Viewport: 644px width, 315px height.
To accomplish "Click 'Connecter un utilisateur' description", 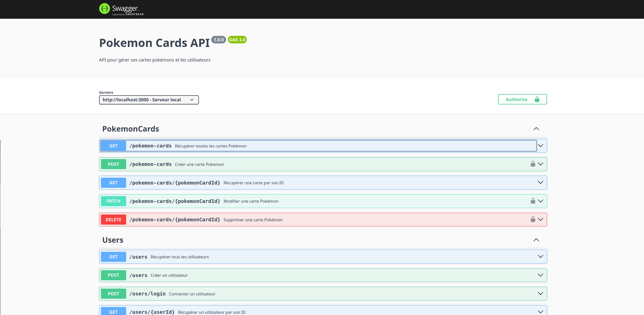I will (192, 294).
